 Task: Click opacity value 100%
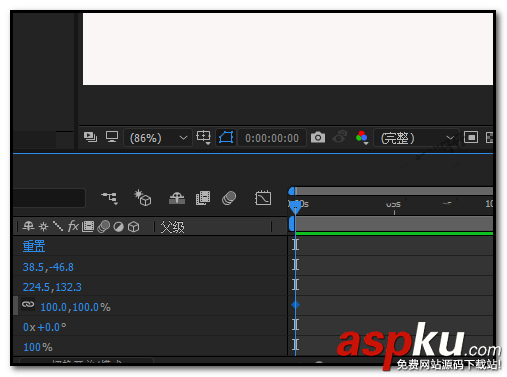(x=38, y=347)
